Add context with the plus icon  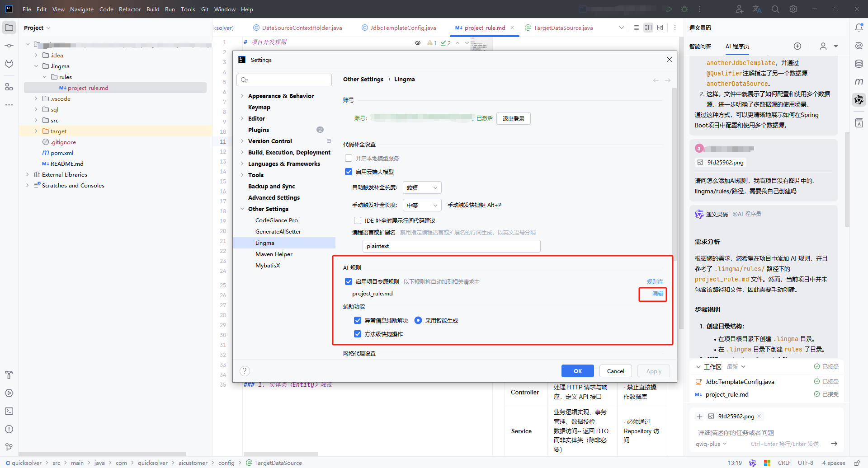699,417
